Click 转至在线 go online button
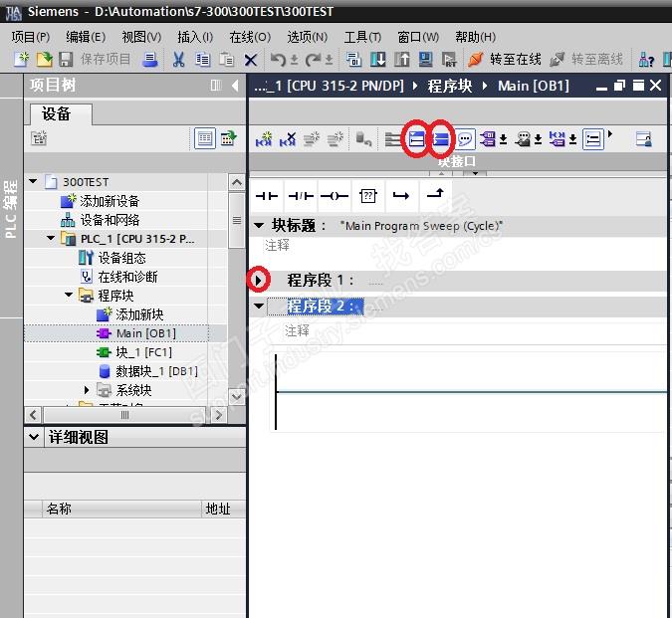Image resolution: width=672 pixels, height=618 pixels. coord(505,59)
